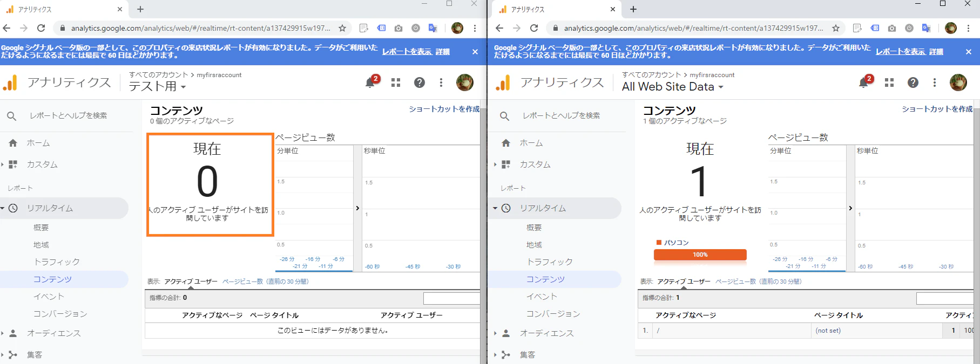
Task: Click camera extension icon in right window
Action: click(892, 28)
